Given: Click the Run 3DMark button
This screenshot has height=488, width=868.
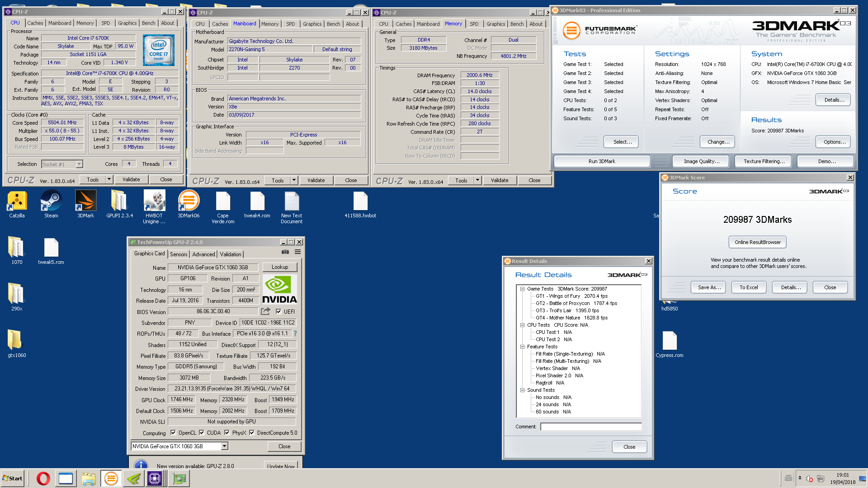Looking at the screenshot, I should pyautogui.click(x=602, y=161).
